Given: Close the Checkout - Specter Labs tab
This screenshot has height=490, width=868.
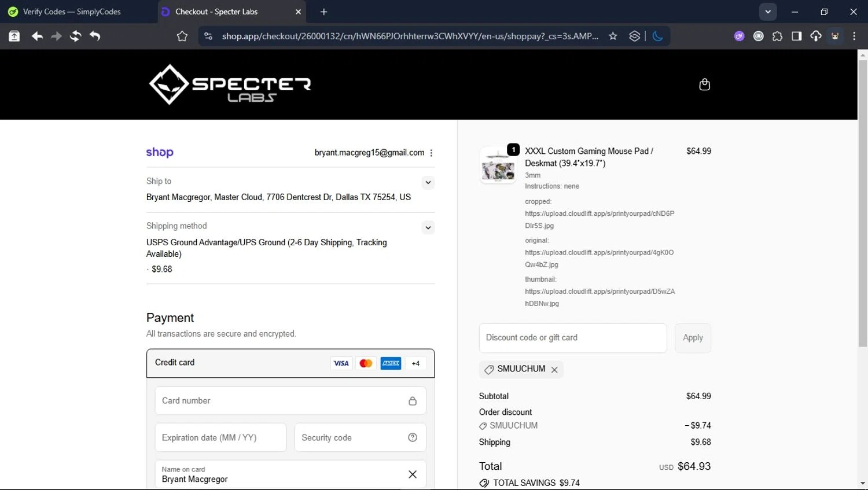Looking at the screenshot, I should [298, 12].
